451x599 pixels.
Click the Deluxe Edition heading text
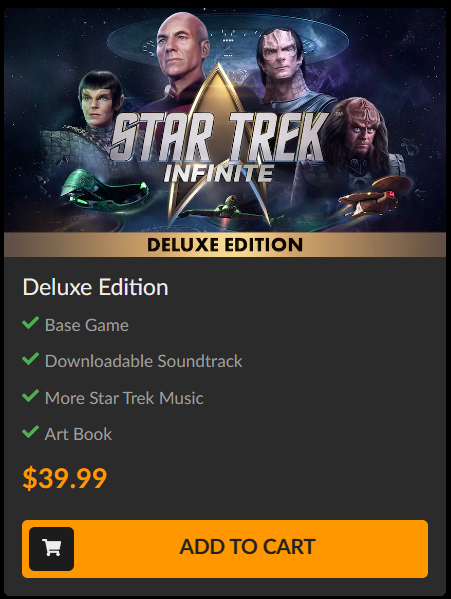pyautogui.click(x=95, y=287)
